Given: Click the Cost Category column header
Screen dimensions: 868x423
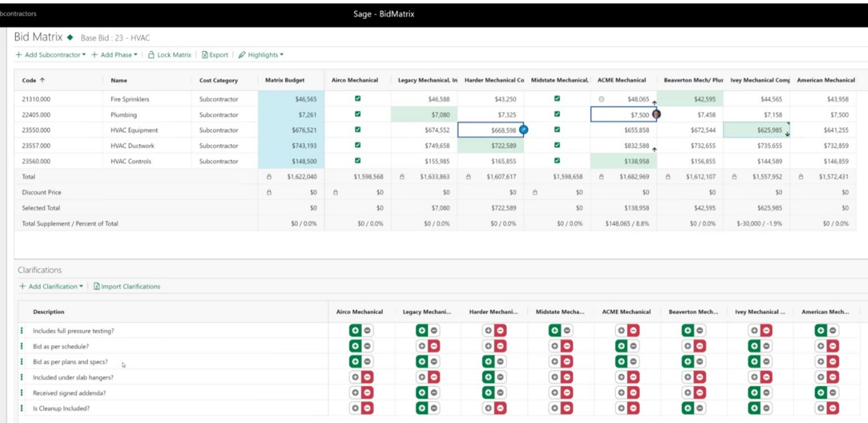Looking at the screenshot, I should pos(219,80).
